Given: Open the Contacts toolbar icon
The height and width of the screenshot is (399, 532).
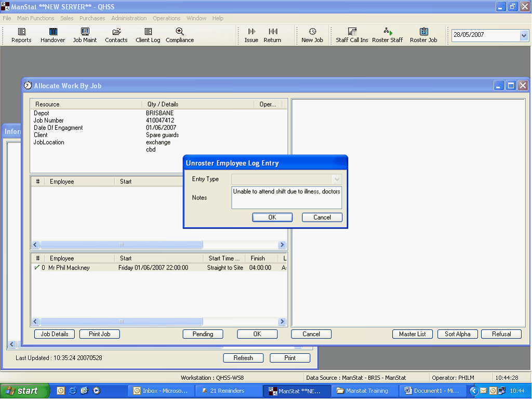Looking at the screenshot, I should (x=116, y=32).
